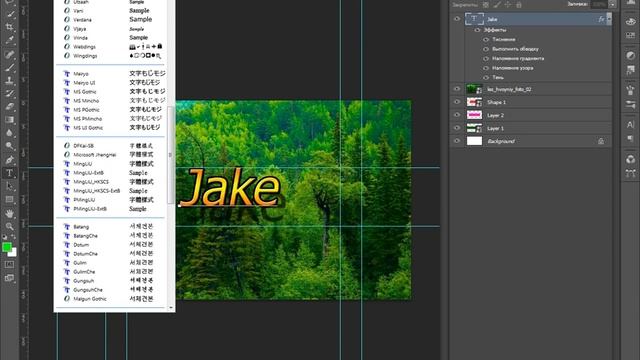Select the Crop tool

(x=10, y=27)
